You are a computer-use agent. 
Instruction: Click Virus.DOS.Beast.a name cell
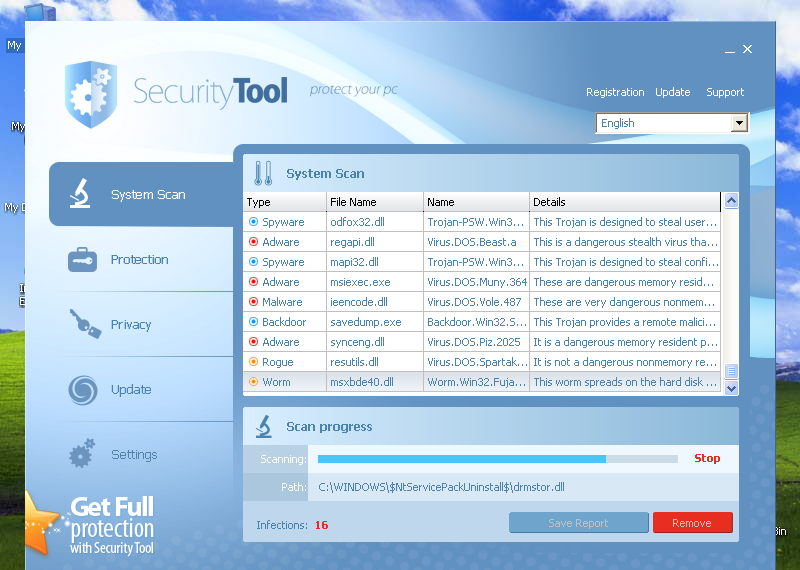click(x=477, y=242)
